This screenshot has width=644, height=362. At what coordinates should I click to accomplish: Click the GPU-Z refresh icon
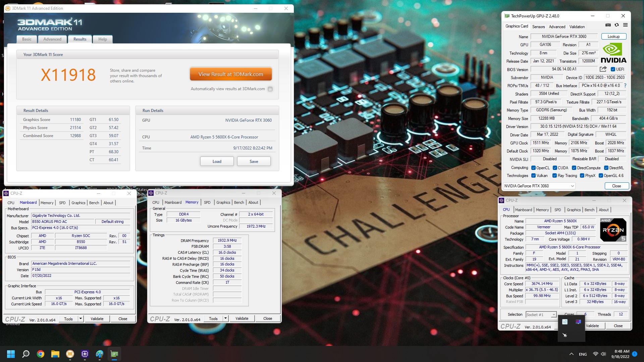tap(616, 25)
